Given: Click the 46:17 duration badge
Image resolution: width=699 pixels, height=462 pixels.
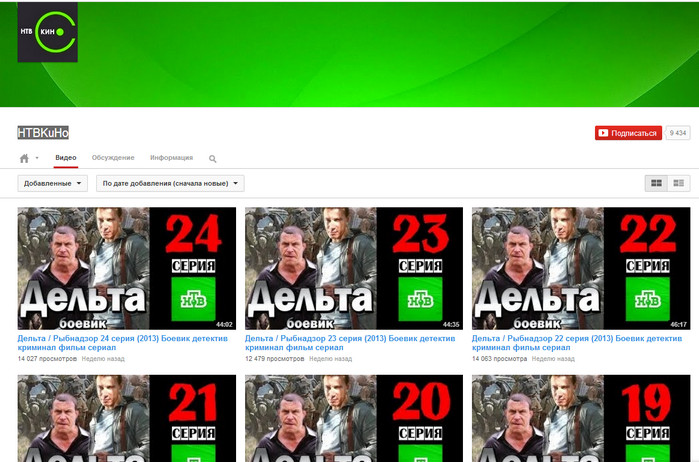Looking at the screenshot, I should [x=678, y=324].
